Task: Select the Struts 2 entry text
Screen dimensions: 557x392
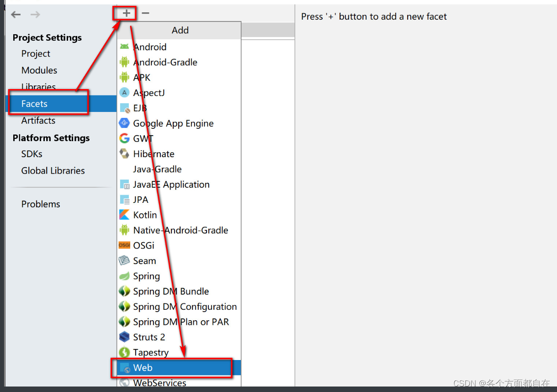Action: 149,337
